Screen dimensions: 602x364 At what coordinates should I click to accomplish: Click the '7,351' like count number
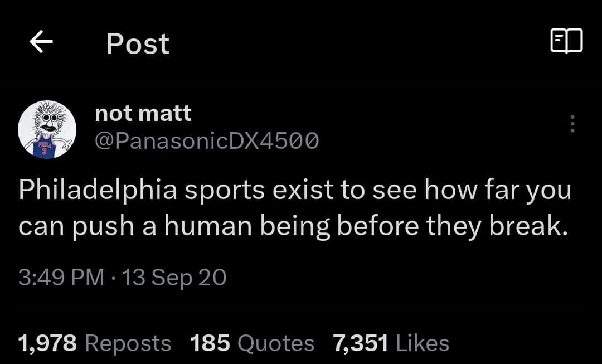360,343
